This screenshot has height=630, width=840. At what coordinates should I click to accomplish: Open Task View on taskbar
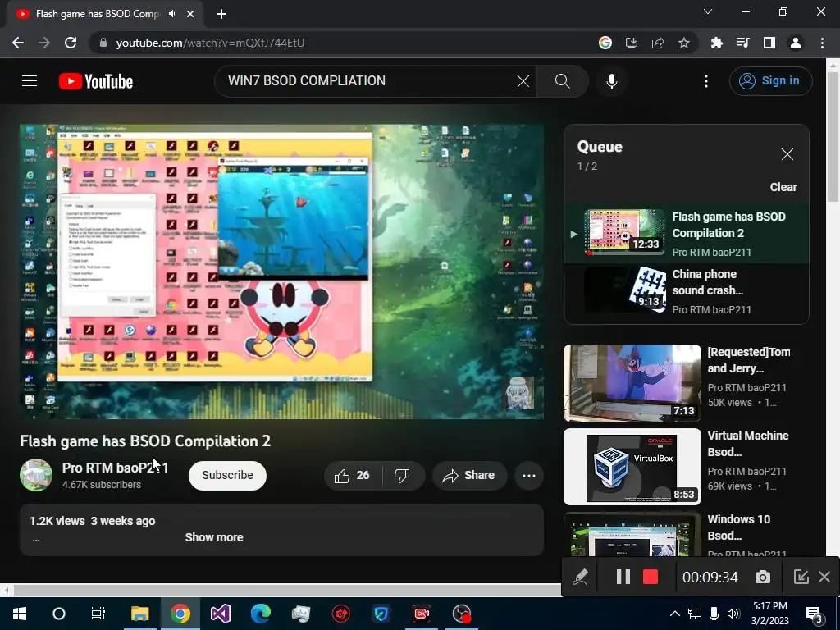pyautogui.click(x=98, y=614)
